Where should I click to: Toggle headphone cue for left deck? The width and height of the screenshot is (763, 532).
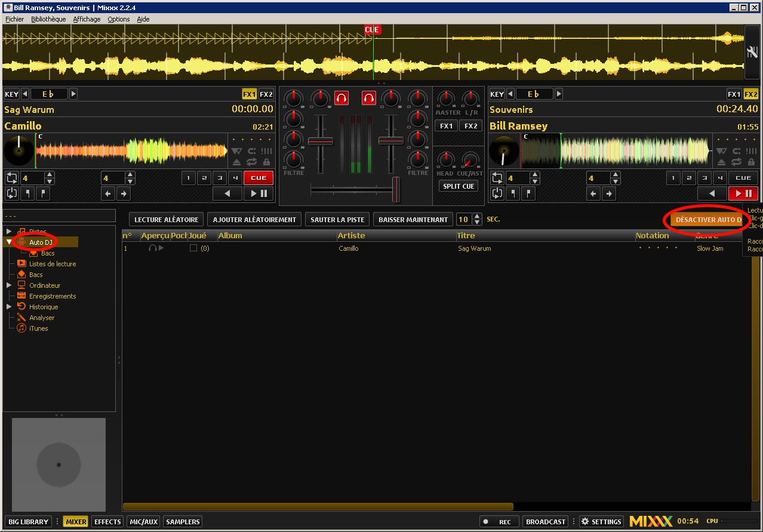pyautogui.click(x=341, y=97)
